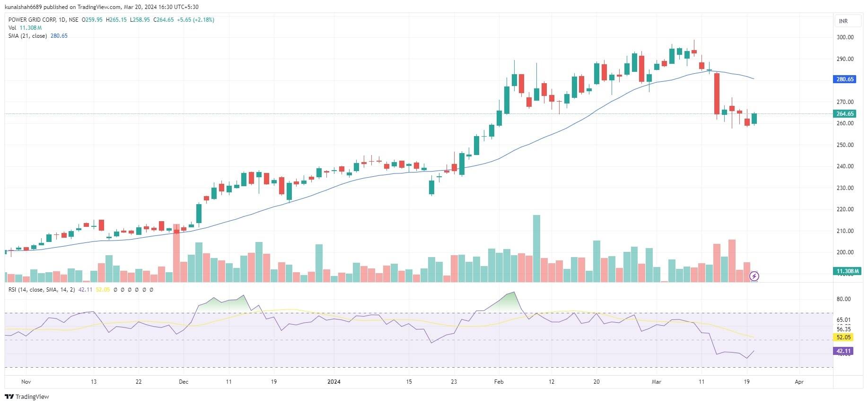Open the INR currency selector
868x405 pixels.
(847, 21)
